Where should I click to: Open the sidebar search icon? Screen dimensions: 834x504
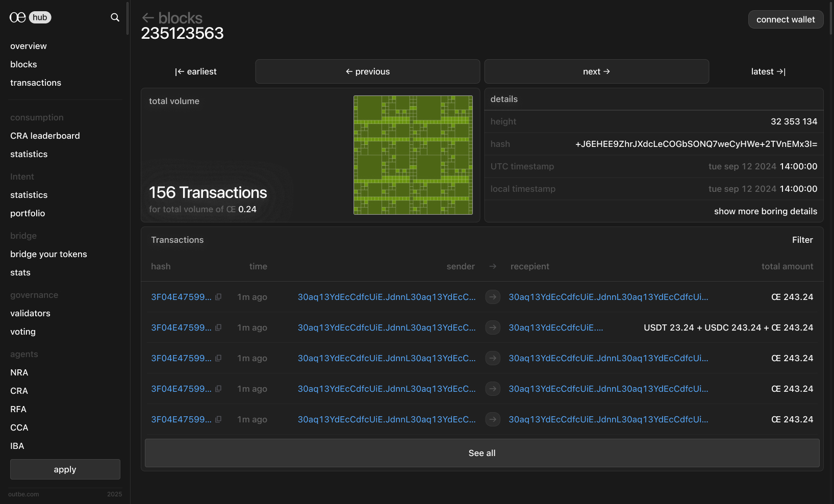[x=115, y=17]
